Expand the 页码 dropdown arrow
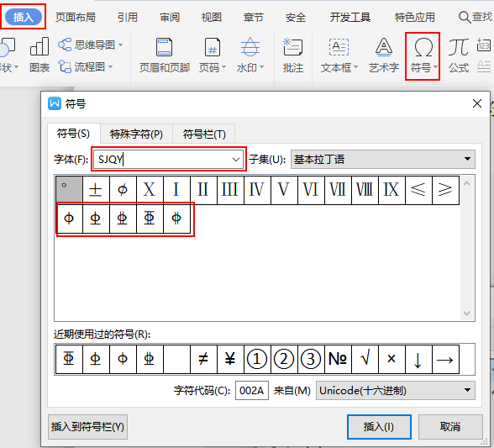This screenshot has width=494, height=448. (x=224, y=67)
